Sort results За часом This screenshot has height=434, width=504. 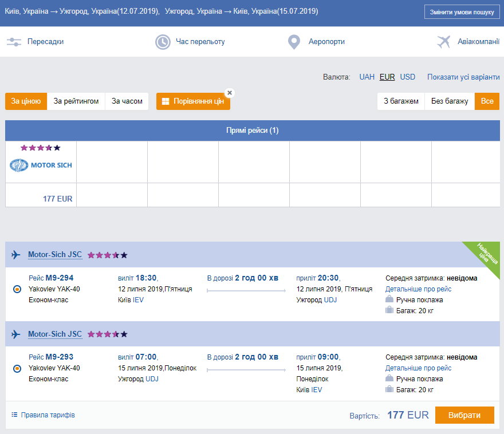click(x=127, y=101)
